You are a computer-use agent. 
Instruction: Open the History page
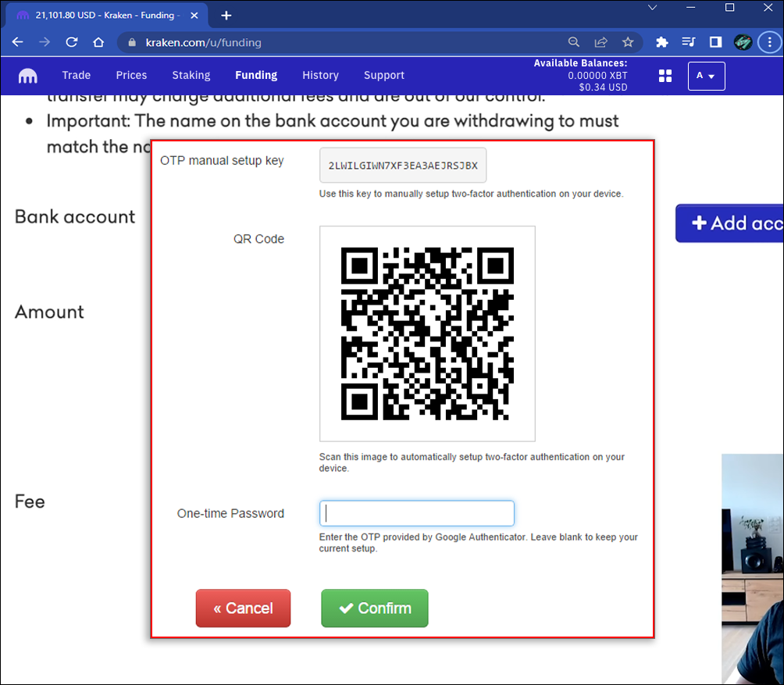click(320, 75)
